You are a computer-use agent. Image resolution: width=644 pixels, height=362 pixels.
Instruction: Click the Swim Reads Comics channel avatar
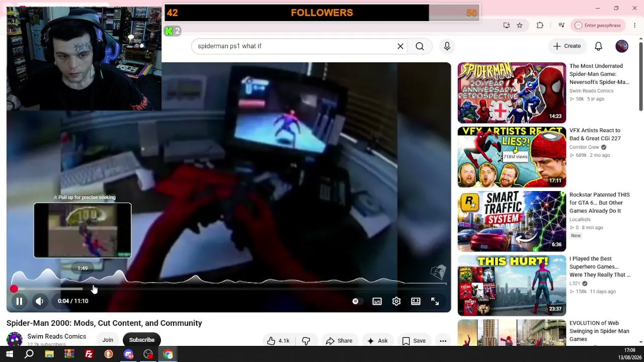click(x=15, y=339)
